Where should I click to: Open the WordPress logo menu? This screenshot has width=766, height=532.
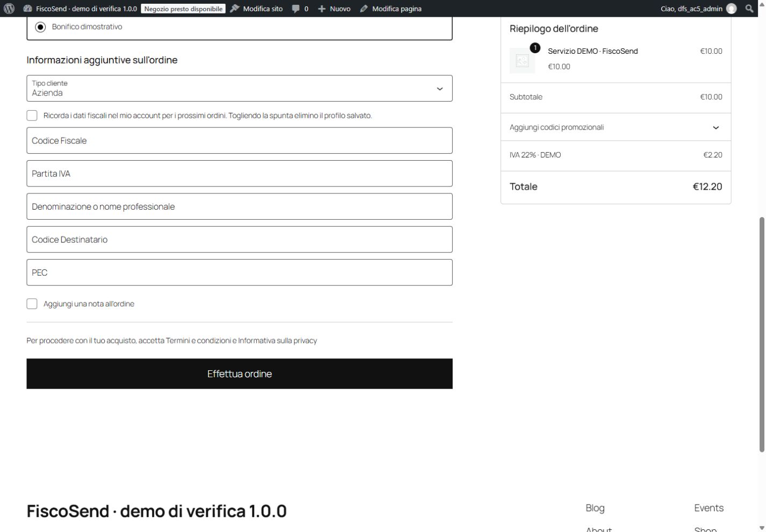(9, 9)
